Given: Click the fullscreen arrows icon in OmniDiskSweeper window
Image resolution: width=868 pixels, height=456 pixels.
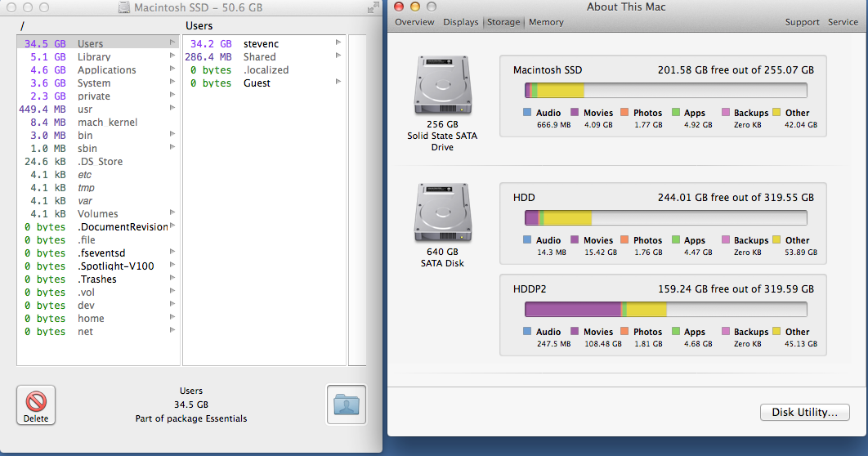Looking at the screenshot, I should pyautogui.click(x=374, y=7).
